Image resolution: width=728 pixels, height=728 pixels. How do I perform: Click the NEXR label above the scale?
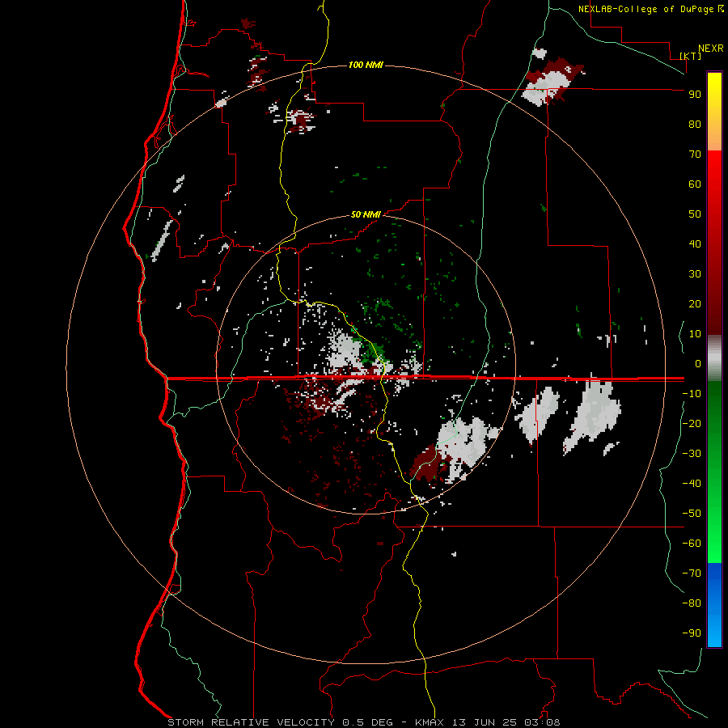tap(710, 49)
